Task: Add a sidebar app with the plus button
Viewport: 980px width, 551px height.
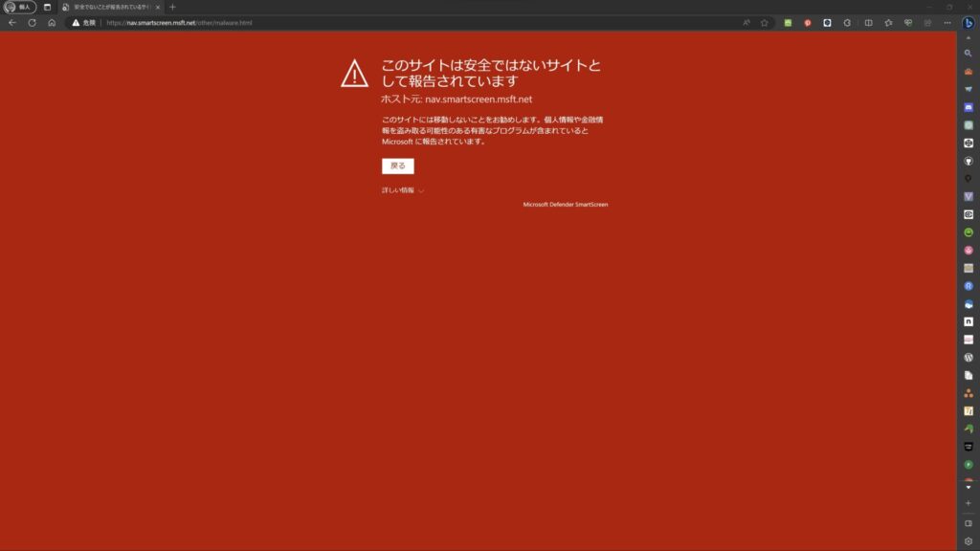Action: tap(969, 503)
